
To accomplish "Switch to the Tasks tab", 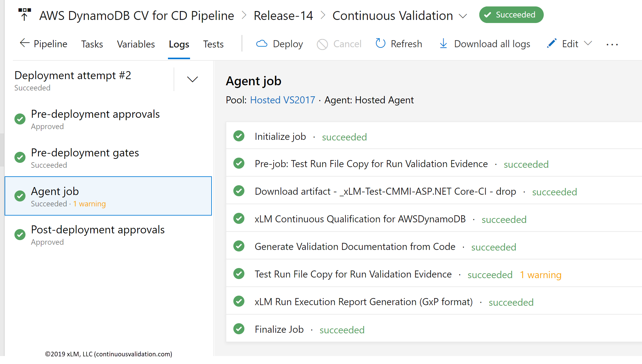I will [92, 44].
